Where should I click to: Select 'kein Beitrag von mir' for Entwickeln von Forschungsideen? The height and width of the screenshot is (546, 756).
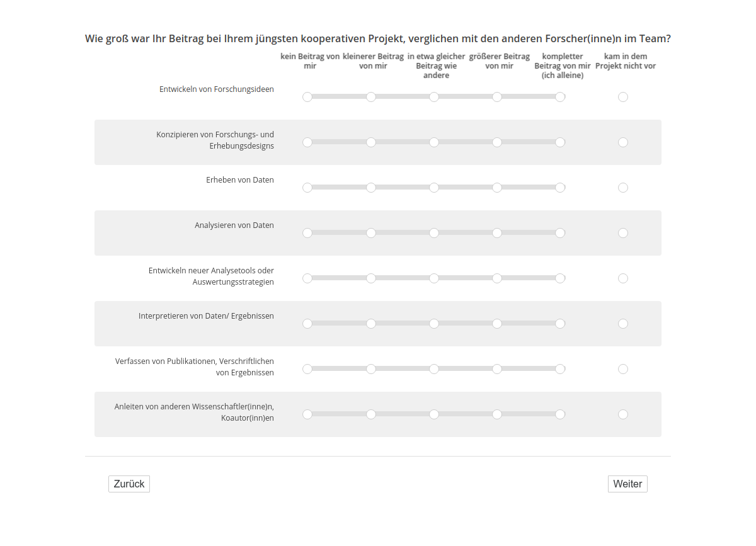[307, 97]
